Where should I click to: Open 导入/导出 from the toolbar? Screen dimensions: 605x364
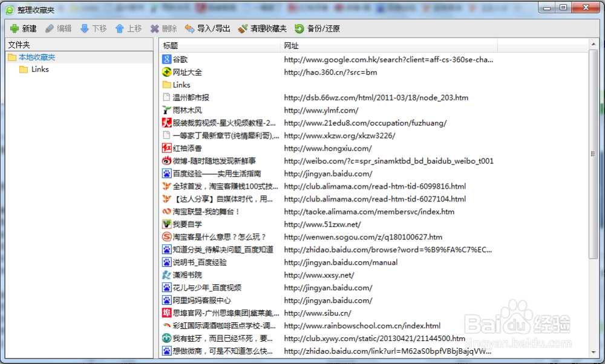pyautogui.click(x=208, y=28)
